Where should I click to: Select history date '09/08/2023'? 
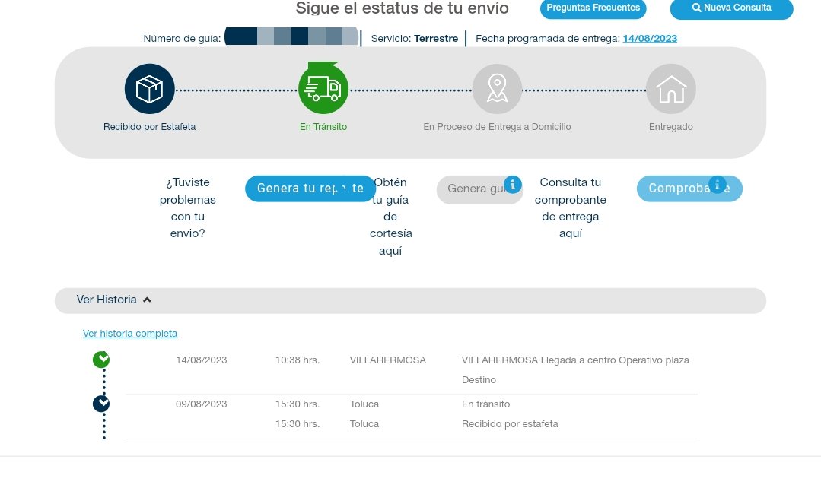coord(201,404)
